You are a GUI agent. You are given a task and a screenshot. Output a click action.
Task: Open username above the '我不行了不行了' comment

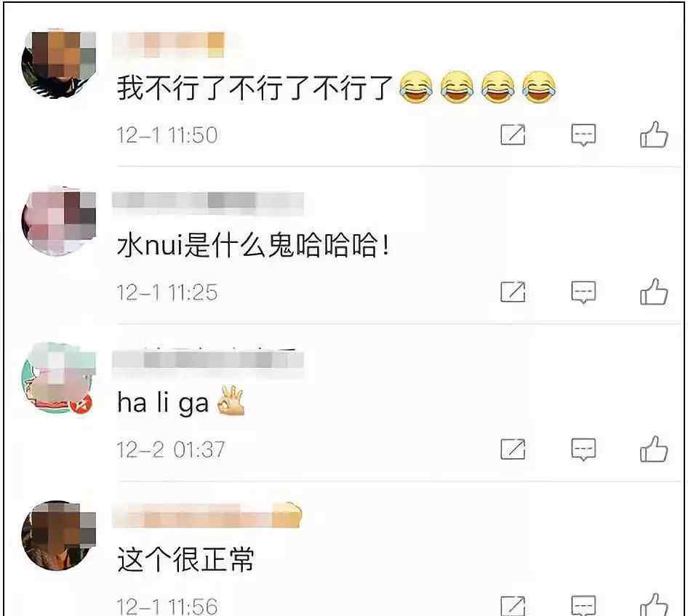169,45
